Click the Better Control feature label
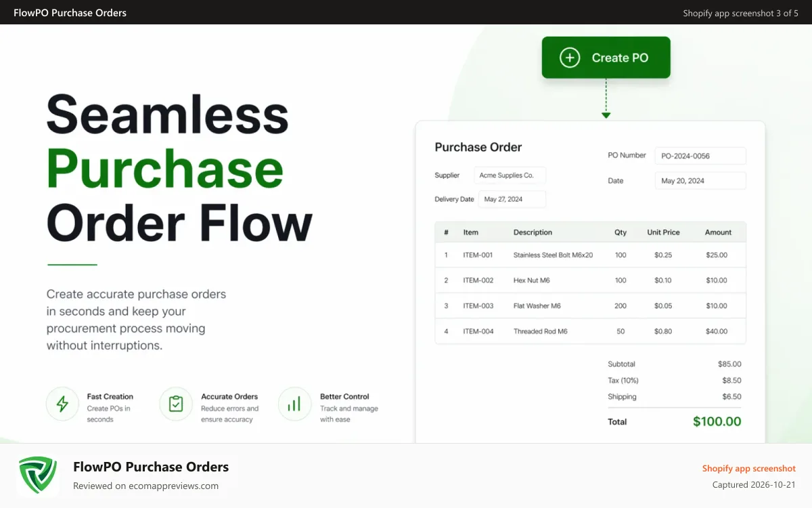The height and width of the screenshot is (508, 812). (344, 397)
